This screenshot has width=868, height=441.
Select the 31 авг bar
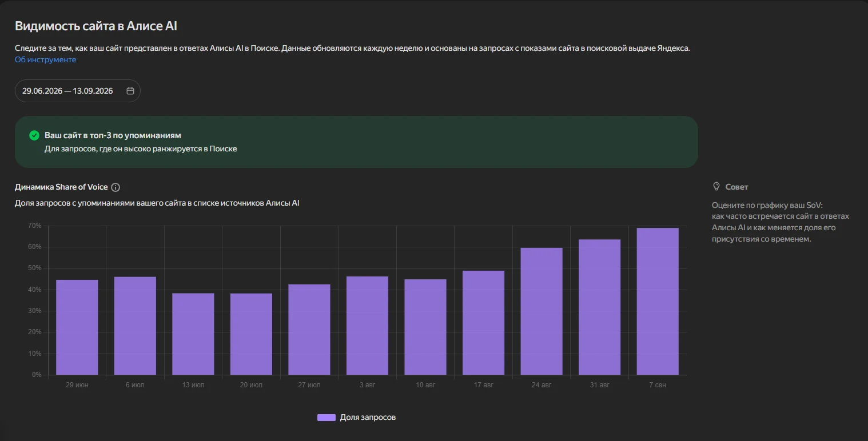(599, 307)
